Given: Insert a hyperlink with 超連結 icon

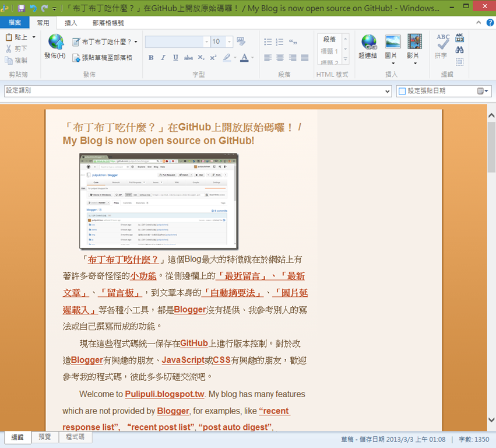Looking at the screenshot, I should click(x=368, y=42).
